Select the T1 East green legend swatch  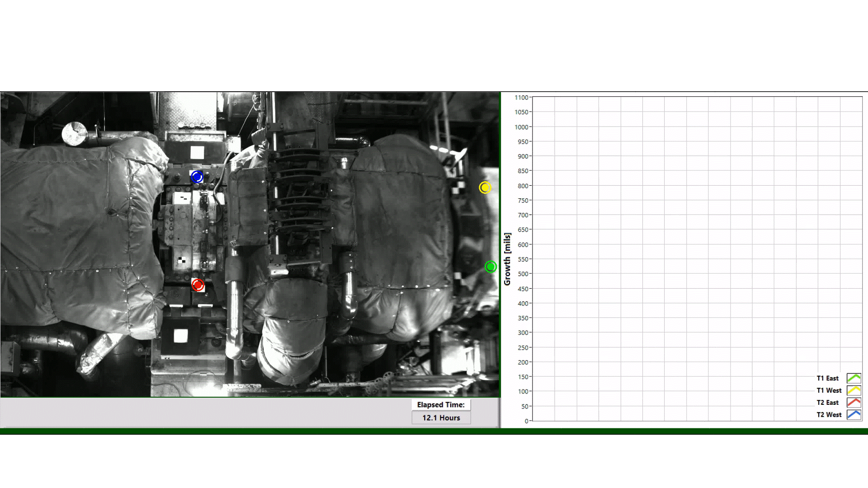coord(854,378)
